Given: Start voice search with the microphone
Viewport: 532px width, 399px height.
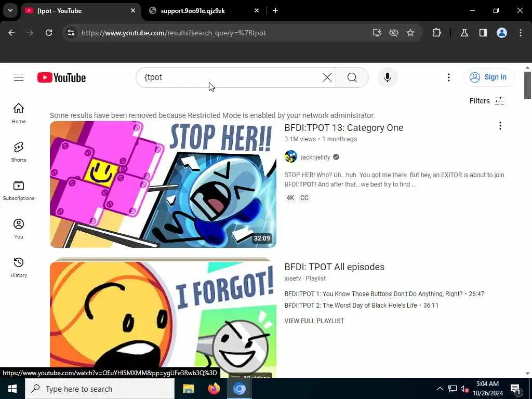Looking at the screenshot, I should point(388,77).
